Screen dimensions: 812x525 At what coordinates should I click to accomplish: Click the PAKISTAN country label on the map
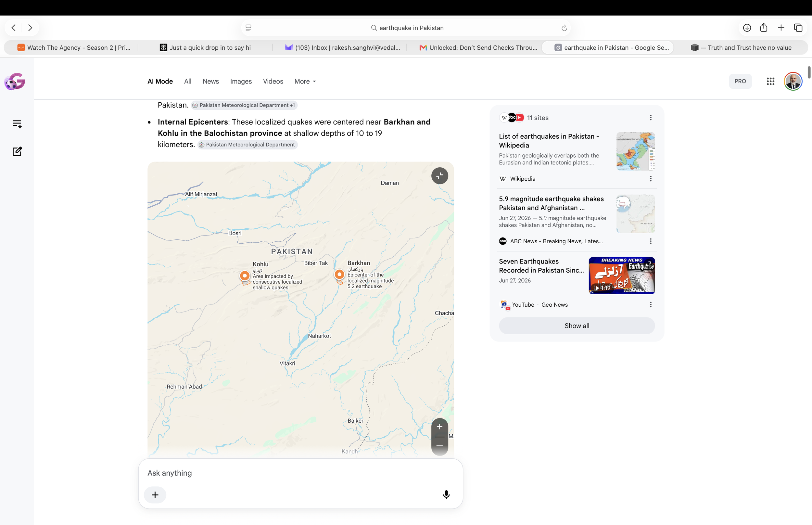(x=292, y=251)
